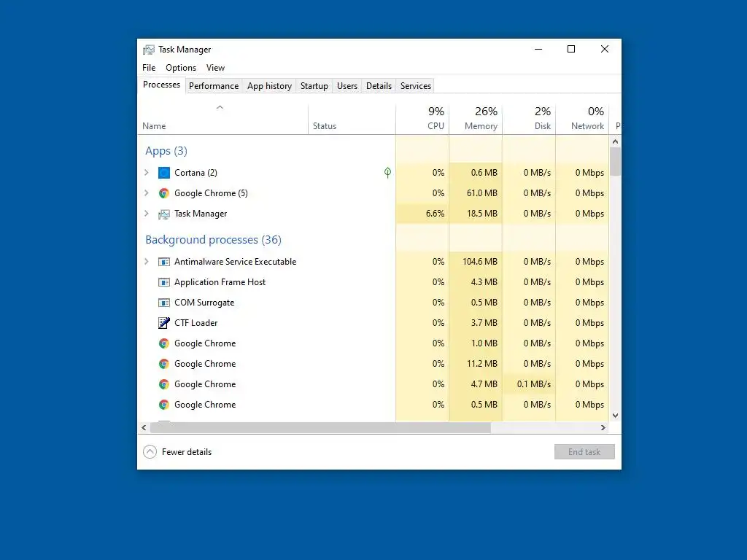Switch to the Performance tab
The image size is (747, 560).
214,86
